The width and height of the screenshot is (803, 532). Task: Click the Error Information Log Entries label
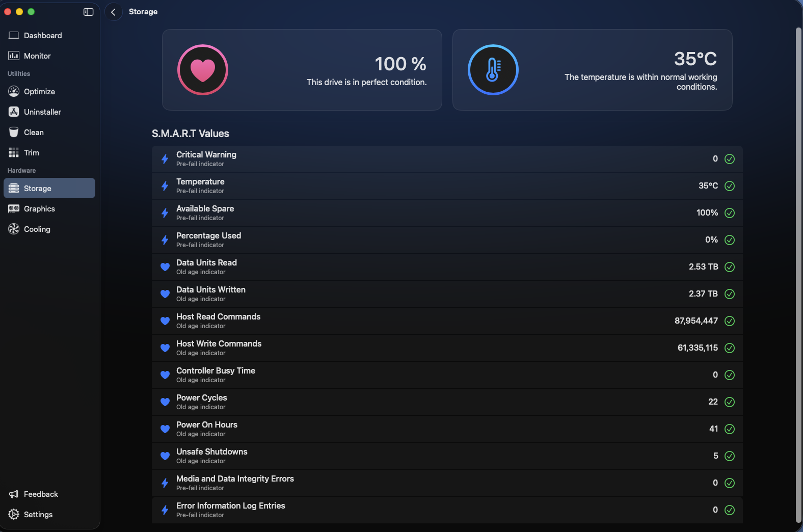coord(231,506)
